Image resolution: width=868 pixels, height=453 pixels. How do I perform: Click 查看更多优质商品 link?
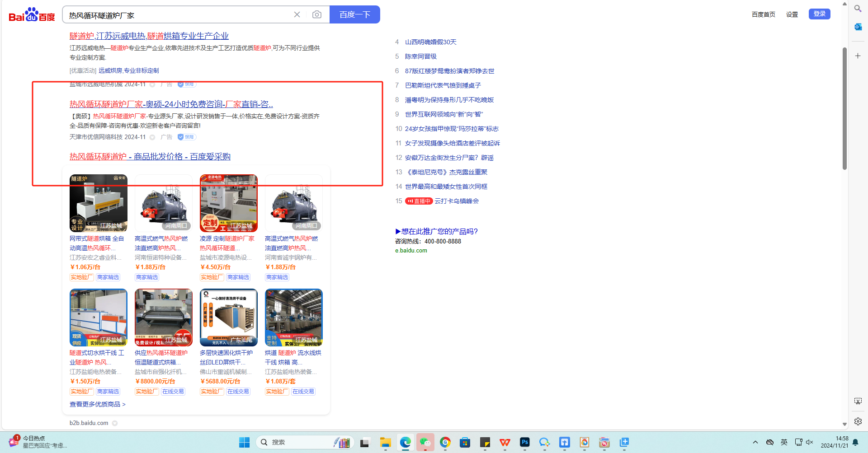click(98, 404)
